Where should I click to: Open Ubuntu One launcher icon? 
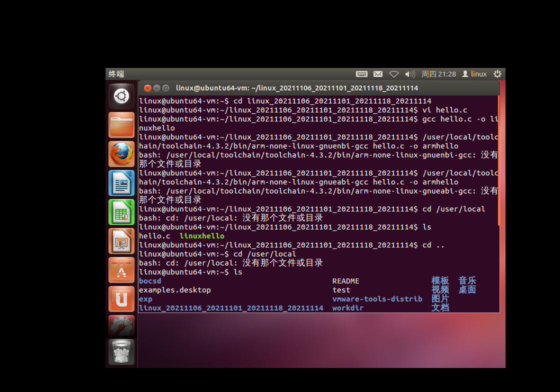click(121, 299)
